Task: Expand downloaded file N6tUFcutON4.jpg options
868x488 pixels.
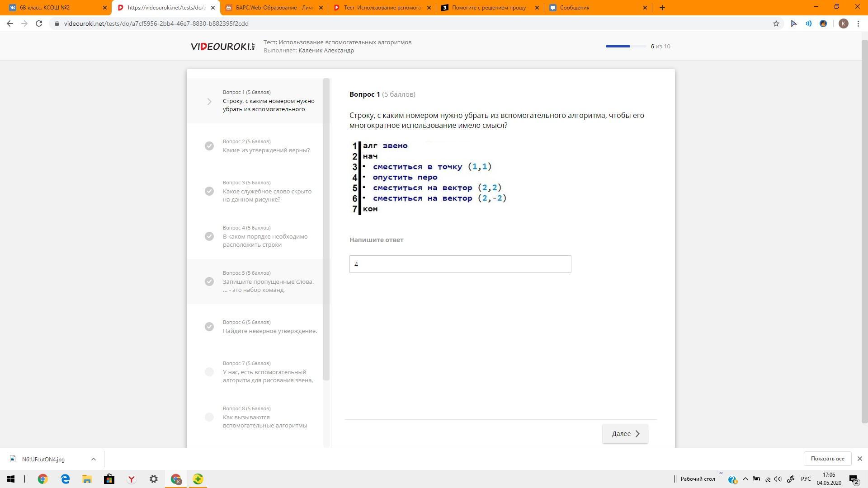Action: 93,459
